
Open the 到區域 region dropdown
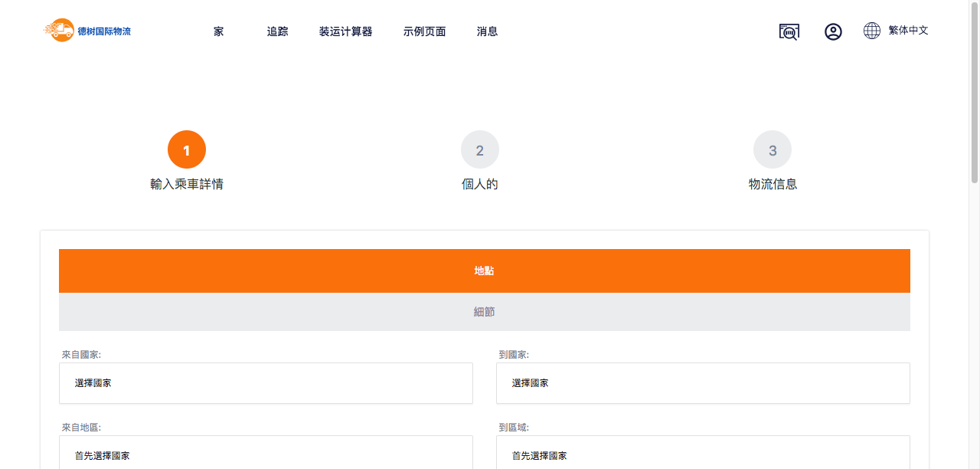(703, 454)
